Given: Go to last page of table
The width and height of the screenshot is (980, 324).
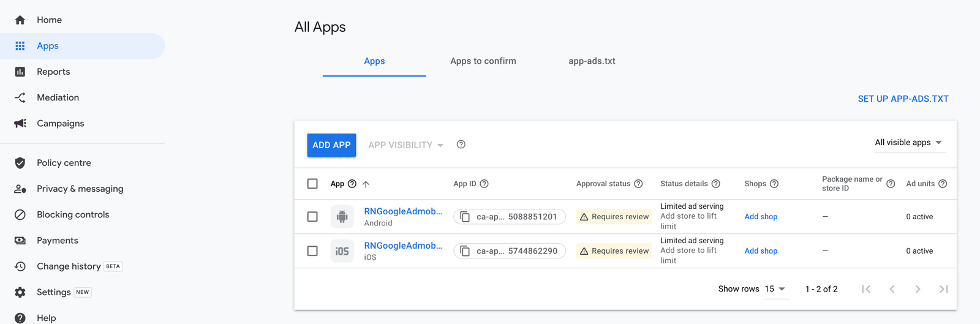Looking at the screenshot, I should [x=944, y=289].
